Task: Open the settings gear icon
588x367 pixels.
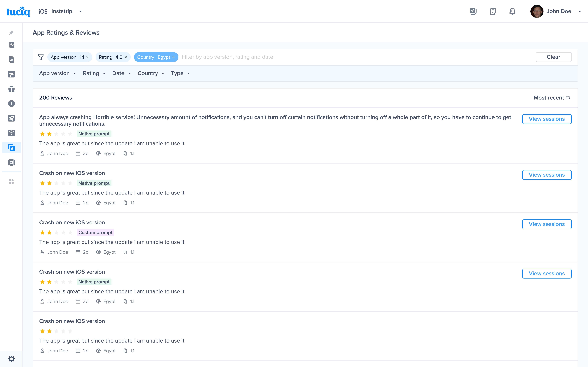Action: point(11,359)
